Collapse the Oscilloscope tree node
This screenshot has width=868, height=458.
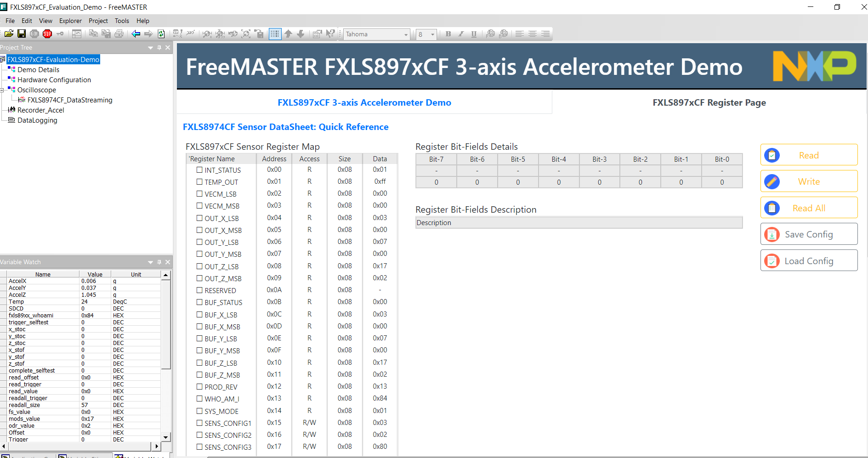tap(2, 90)
